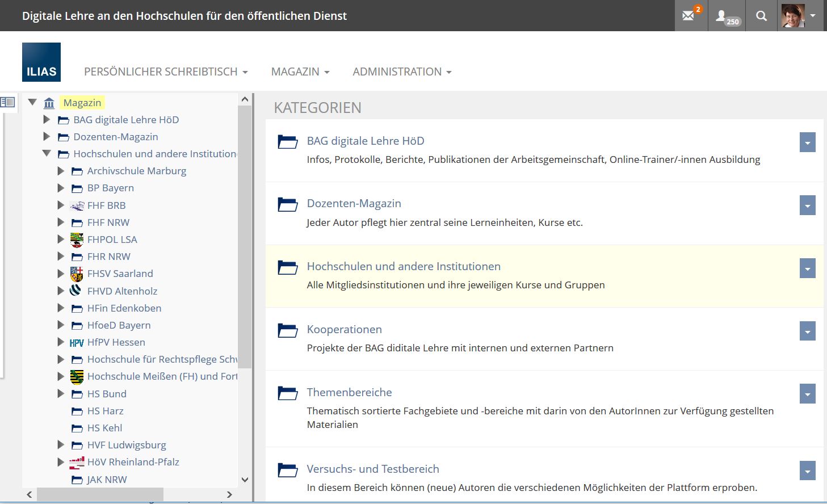Collapse Hochschulen und andere Institutionen tree node

pos(47,154)
